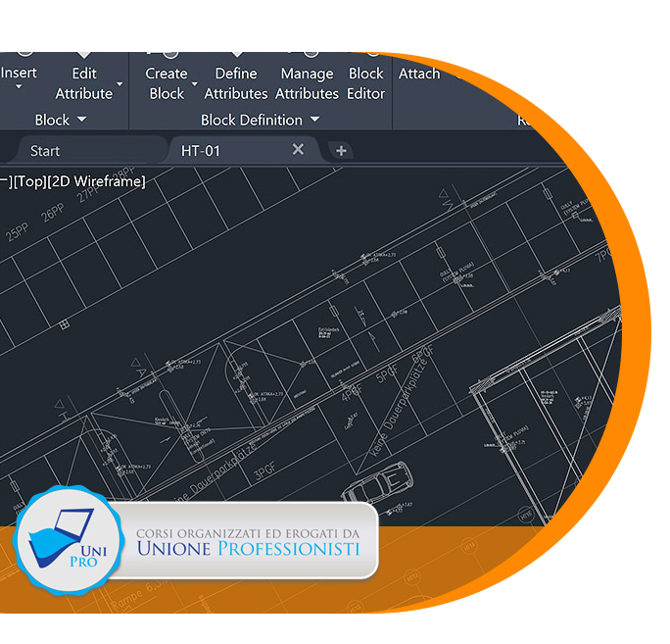Image resolution: width=670 pixels, height=644 pixels.
Task: Select the car block in drawing
Action: point(378,482)
